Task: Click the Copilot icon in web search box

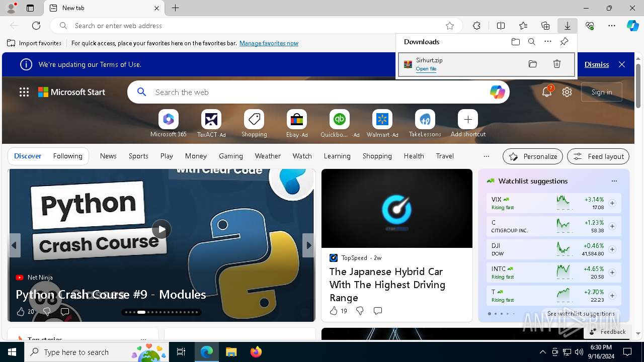Action: pos(497,92)
